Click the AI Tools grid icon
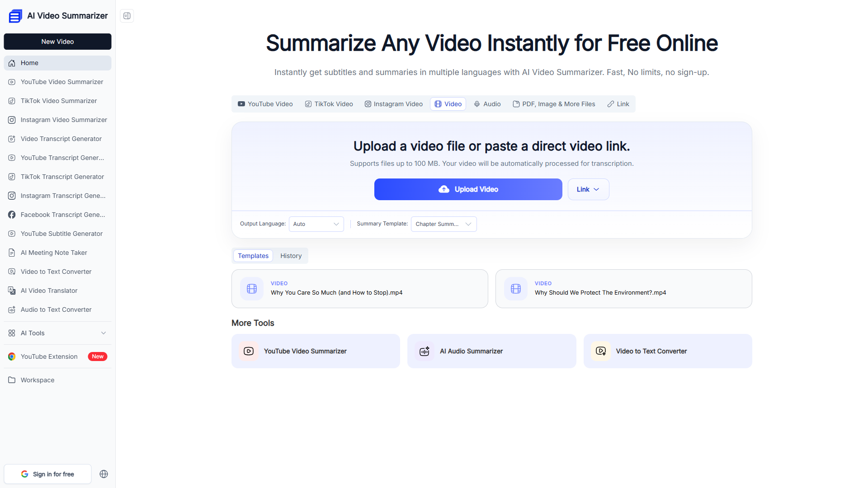The width and height of the screenshot is (868, 488). tap(12, 333)
